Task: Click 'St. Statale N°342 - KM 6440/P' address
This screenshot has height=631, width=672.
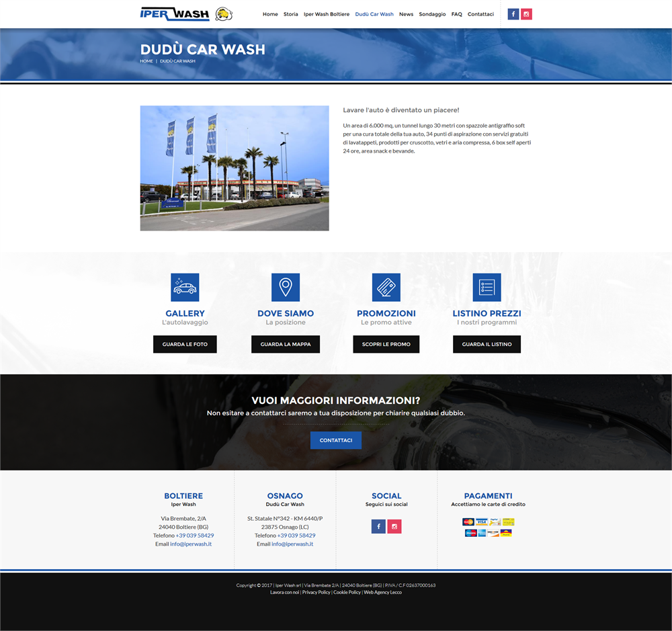Action: [285, 519]
